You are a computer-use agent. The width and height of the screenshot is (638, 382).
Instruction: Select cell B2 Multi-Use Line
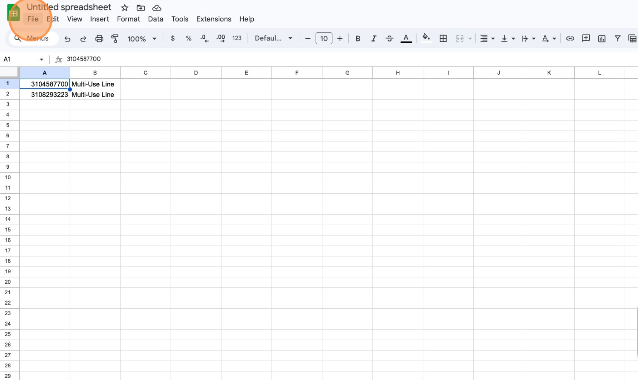(95, 94)
